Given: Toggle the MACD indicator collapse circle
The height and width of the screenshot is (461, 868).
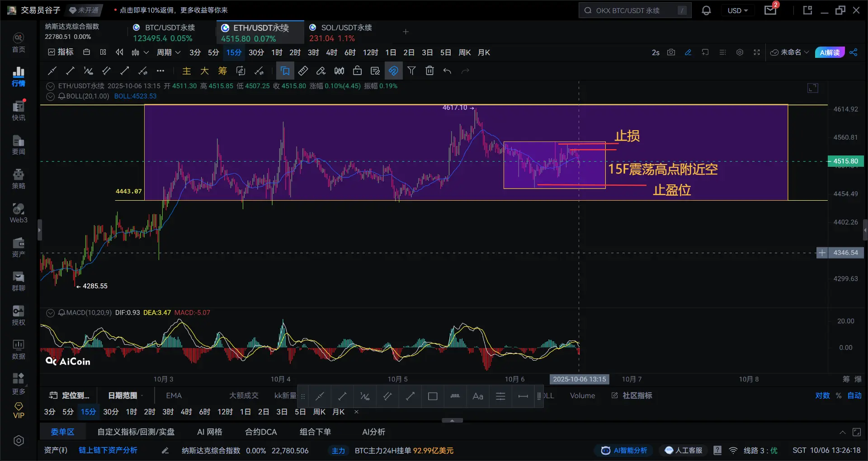Looking at the screenshot, I should pos(51,313).
